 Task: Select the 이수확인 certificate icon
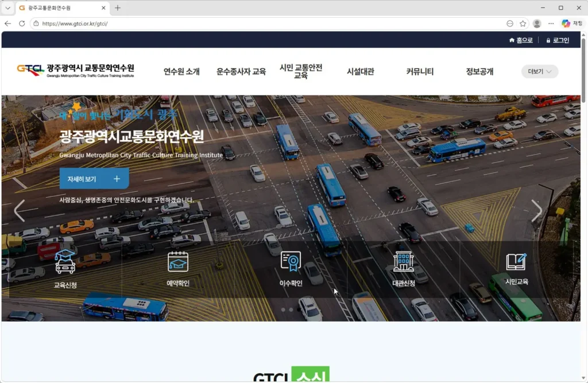pos(291,261)
